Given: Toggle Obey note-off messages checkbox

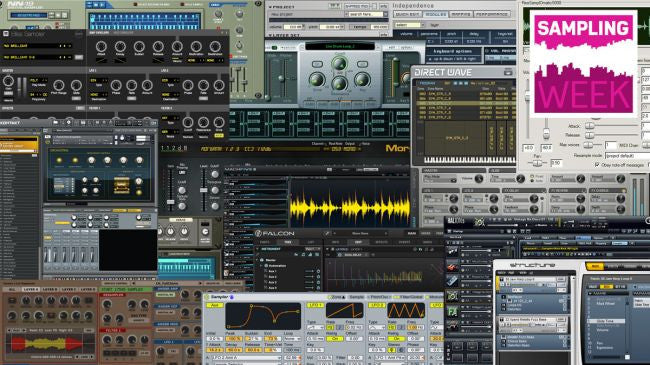Looking at the screenshot, I should [x=597, y=165].
